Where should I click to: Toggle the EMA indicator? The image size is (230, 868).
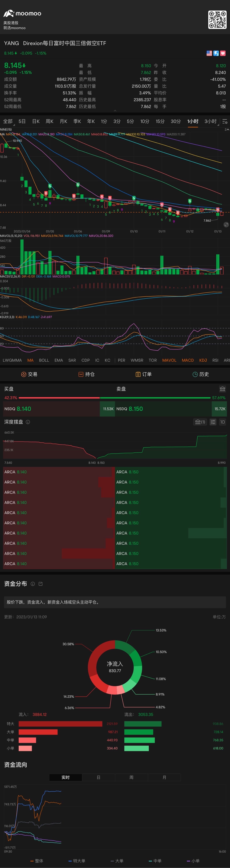pyautogui.click(x=59, y=360)
